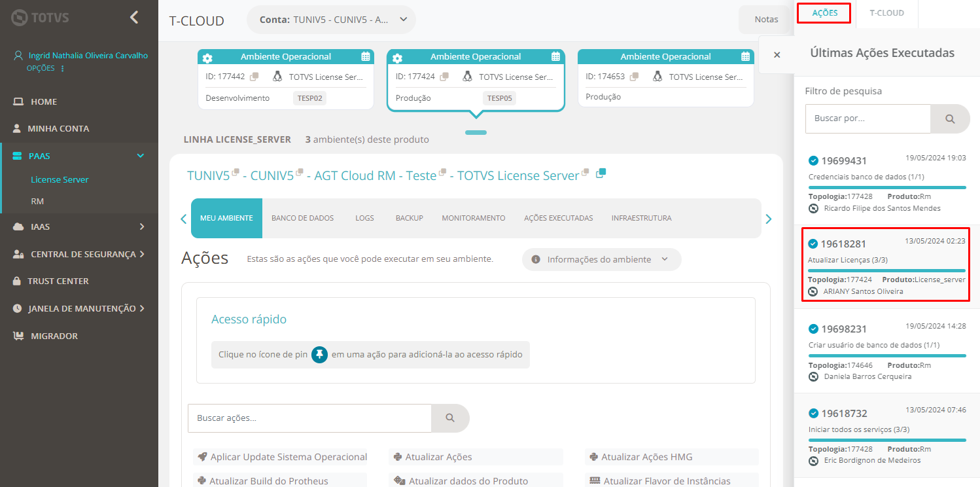
Task: Click the Atualizar Ações action
Action: (476, 457)
